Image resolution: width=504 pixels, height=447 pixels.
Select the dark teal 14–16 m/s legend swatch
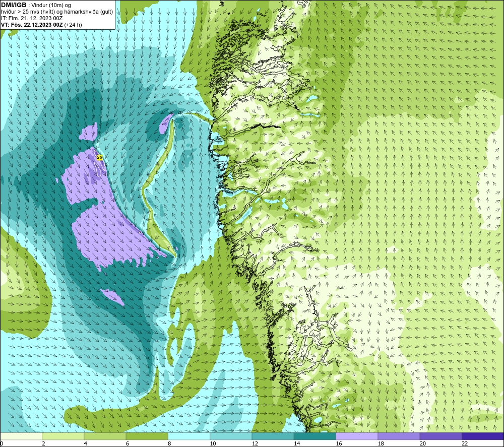(x=315, y=436)
